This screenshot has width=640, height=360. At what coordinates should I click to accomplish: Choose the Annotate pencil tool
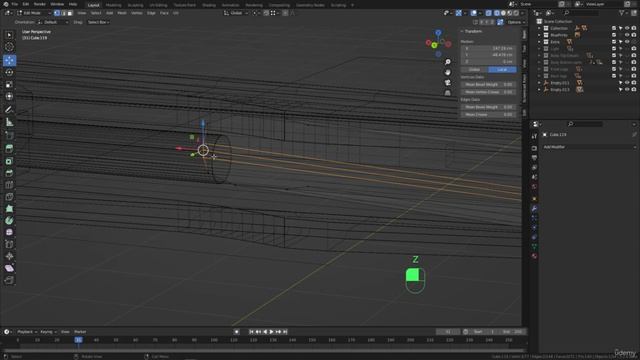tap(9, 109)
